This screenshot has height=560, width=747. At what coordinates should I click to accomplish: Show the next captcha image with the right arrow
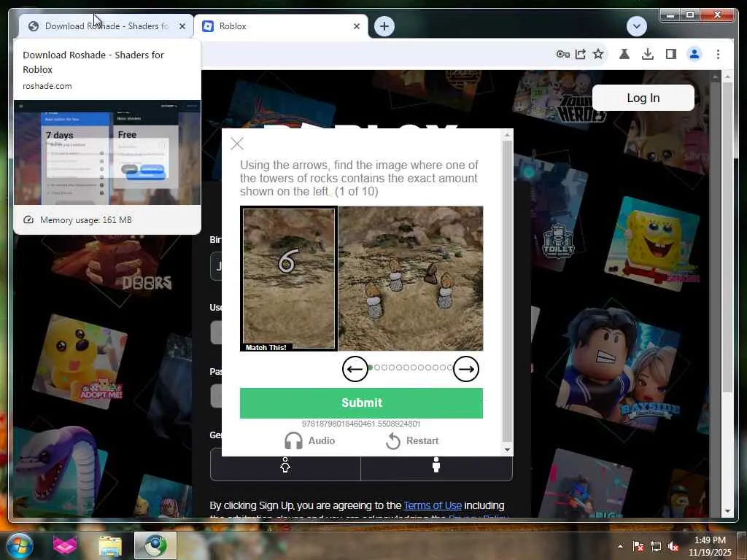point(466,369)
